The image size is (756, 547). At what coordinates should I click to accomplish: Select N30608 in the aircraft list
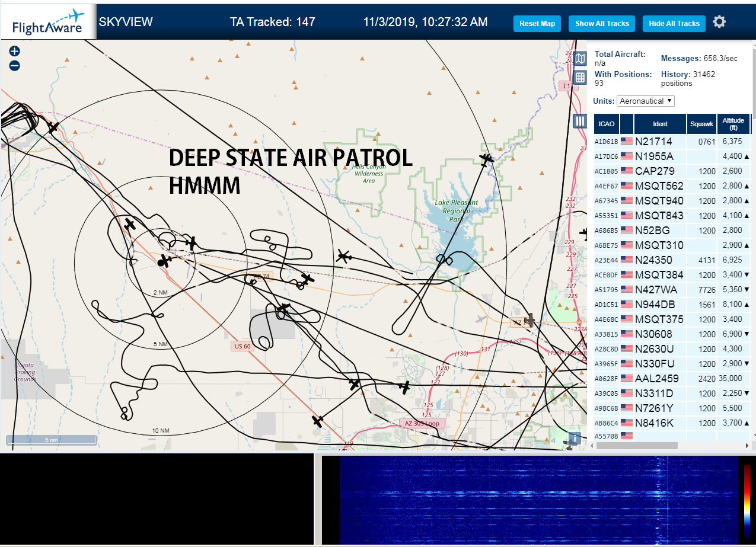coord(672,334)
